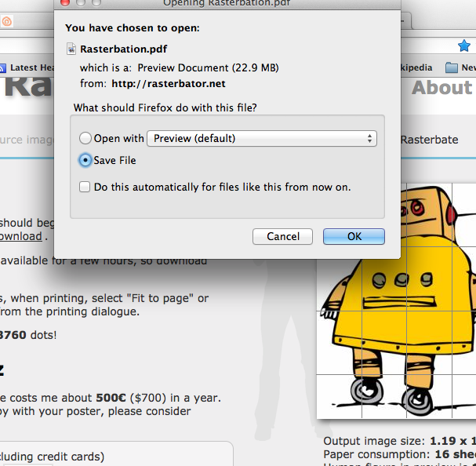Click the 'Rasterbation.pdf' file name text
476x466 pixels.
click(124, 49)
